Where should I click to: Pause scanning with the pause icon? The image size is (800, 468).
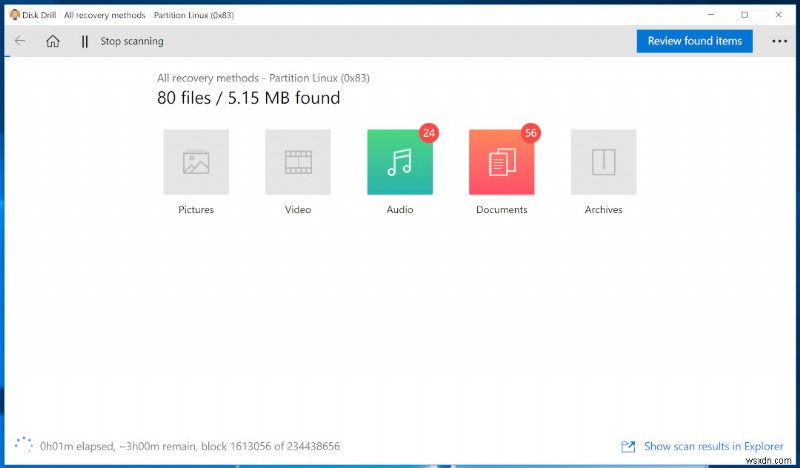point(84,41)
